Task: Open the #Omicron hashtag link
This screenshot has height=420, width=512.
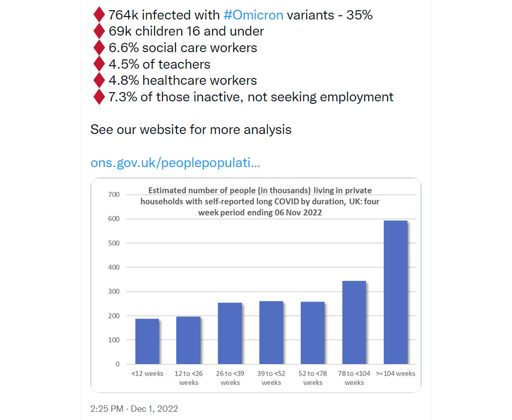Action: click(254, 15)
